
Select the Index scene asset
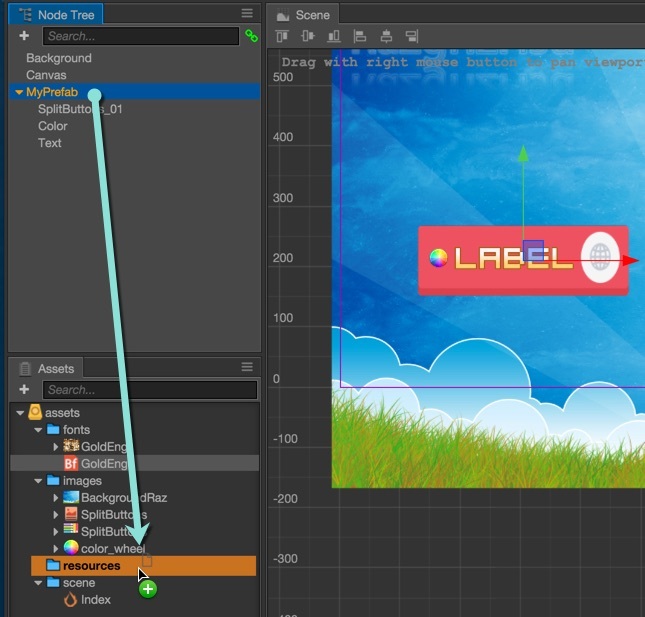(x=95, y=600)
